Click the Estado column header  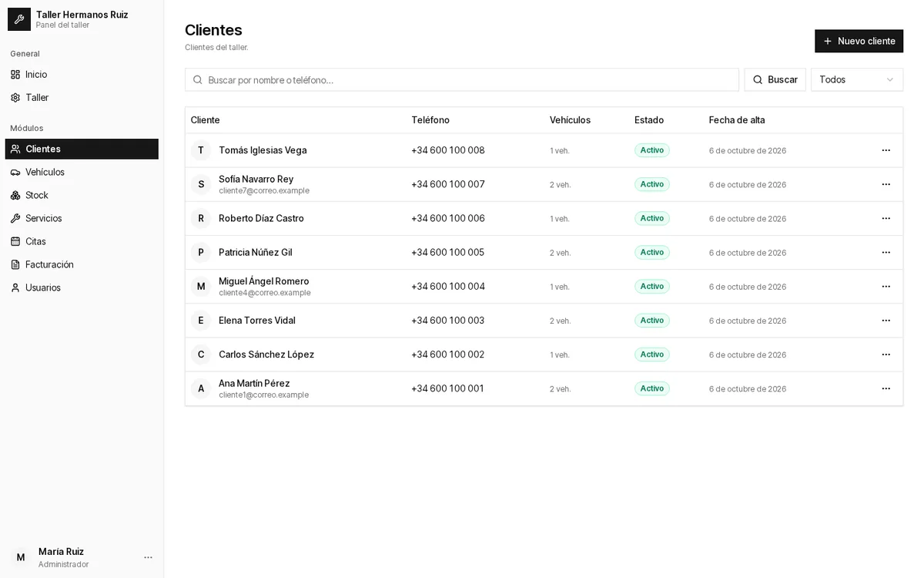click(x=649, y=120)
